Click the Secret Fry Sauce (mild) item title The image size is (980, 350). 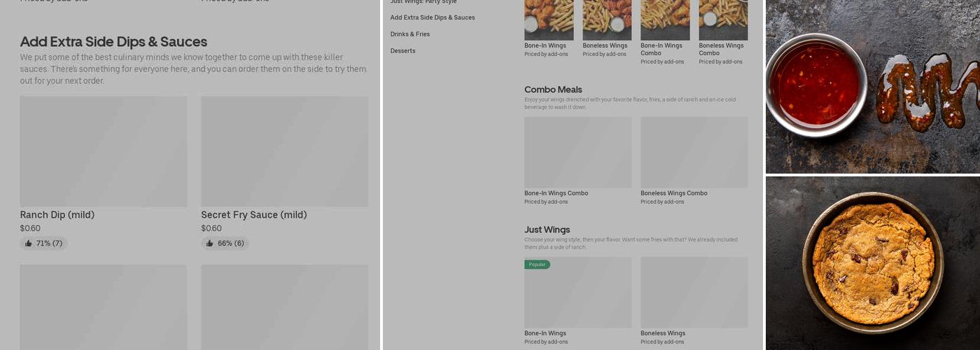click(254, 215)
